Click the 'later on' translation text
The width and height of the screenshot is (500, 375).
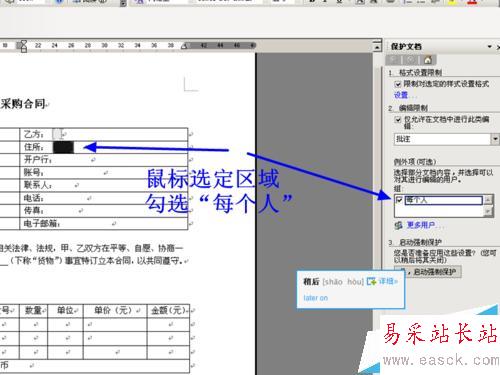[x=315, y=298]
